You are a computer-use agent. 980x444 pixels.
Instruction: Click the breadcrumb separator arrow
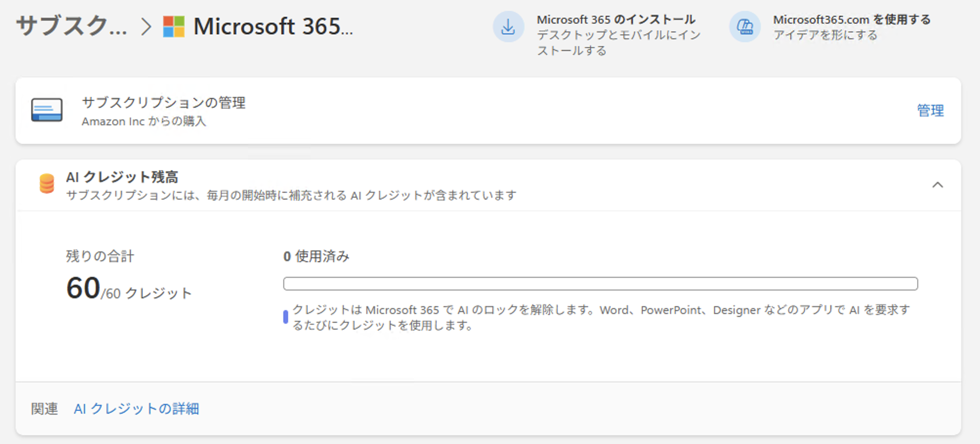click(x=146, y=26)
